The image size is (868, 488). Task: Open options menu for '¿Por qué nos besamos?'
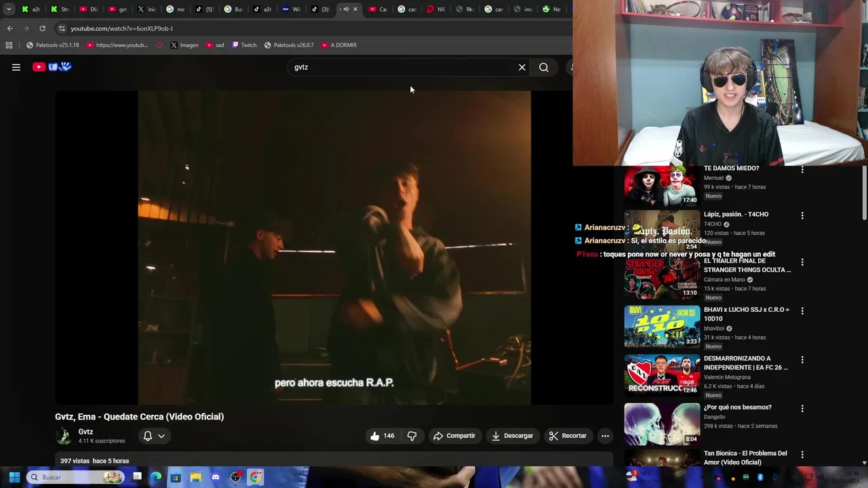pos(802,408)
